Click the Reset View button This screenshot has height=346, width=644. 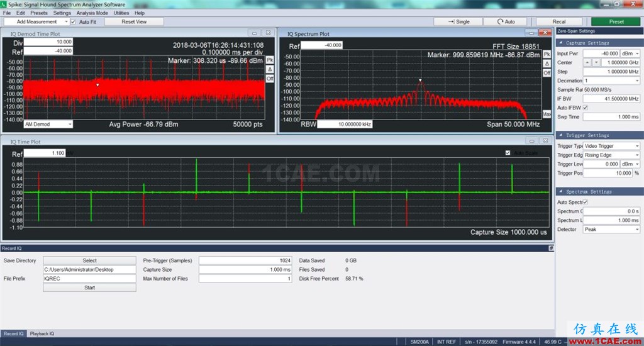134,22
